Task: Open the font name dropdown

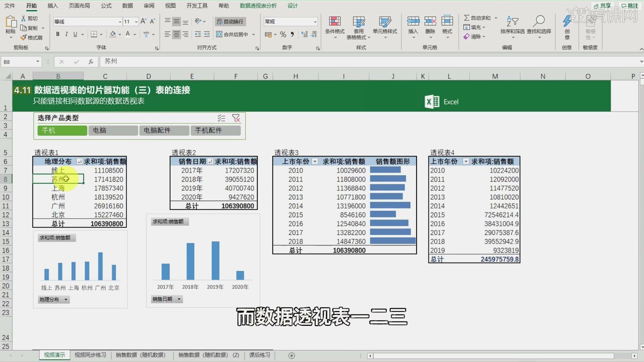Action: (x=120, y=22)
